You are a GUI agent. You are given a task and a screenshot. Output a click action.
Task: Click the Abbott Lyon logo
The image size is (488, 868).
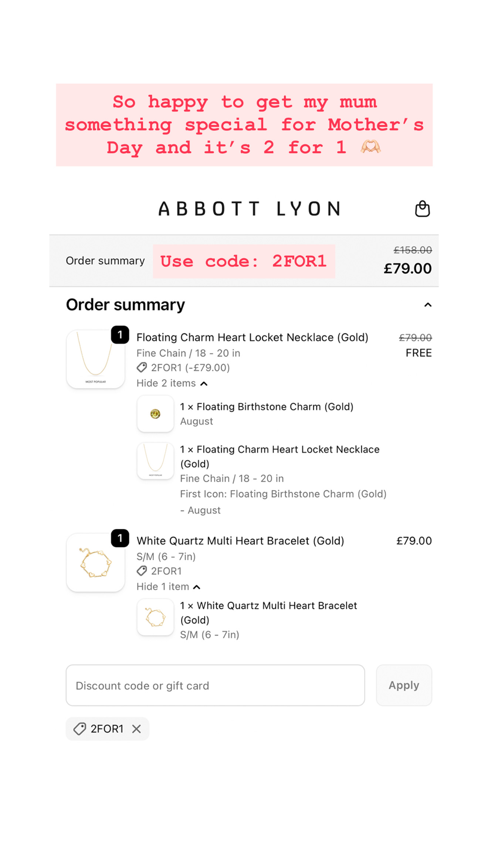[250, 209]
